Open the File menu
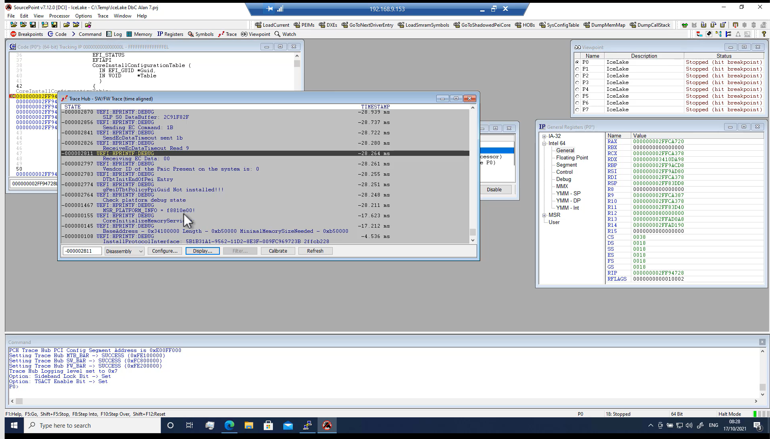 click(x=11, y=16)
